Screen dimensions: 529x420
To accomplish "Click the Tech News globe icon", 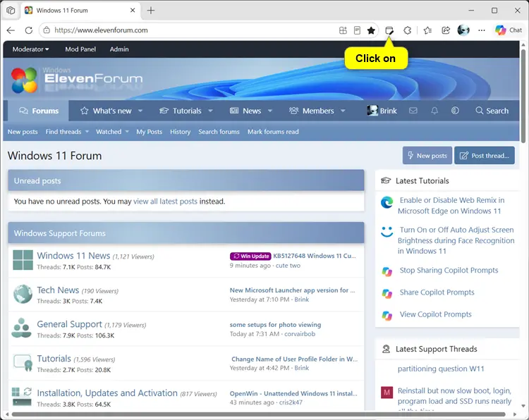I will pyautogui.click(x=23, y=294).
